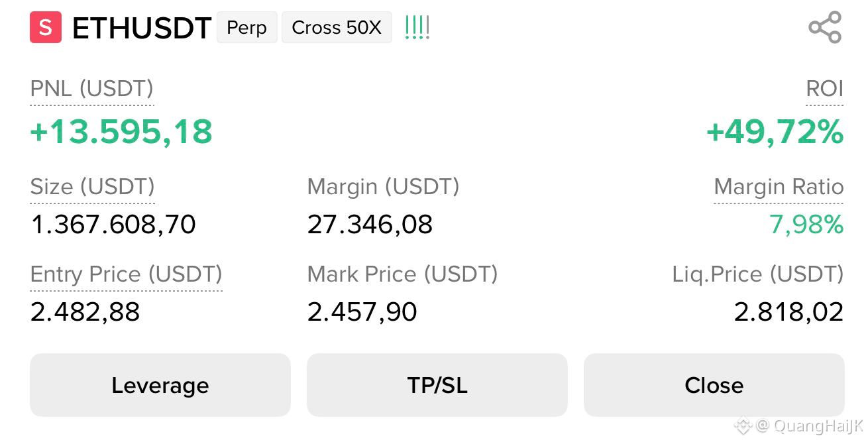868x442 pixels.
Task: Tap the Margin Ratio underlined label
Action: point(779,187)
